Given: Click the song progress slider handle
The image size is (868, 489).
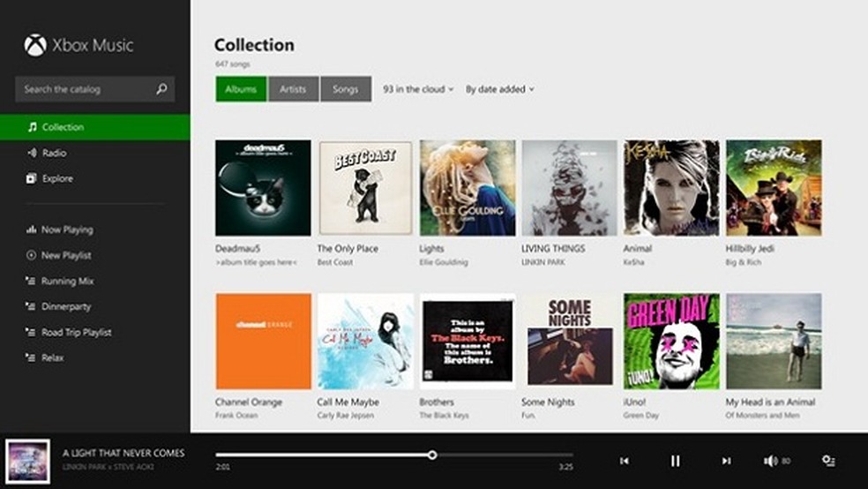Looking at the screenshot, I should [432, 455].
